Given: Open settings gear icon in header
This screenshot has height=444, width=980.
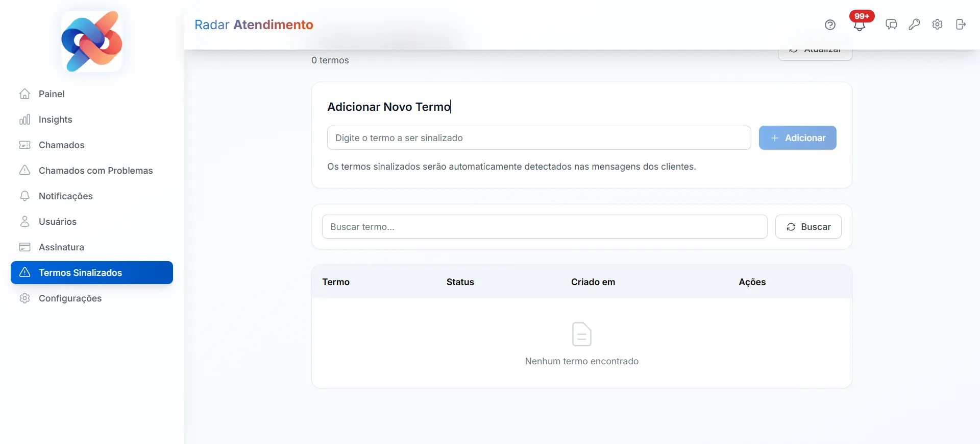Looking at the screenshot, I should [x=937, y=25].
